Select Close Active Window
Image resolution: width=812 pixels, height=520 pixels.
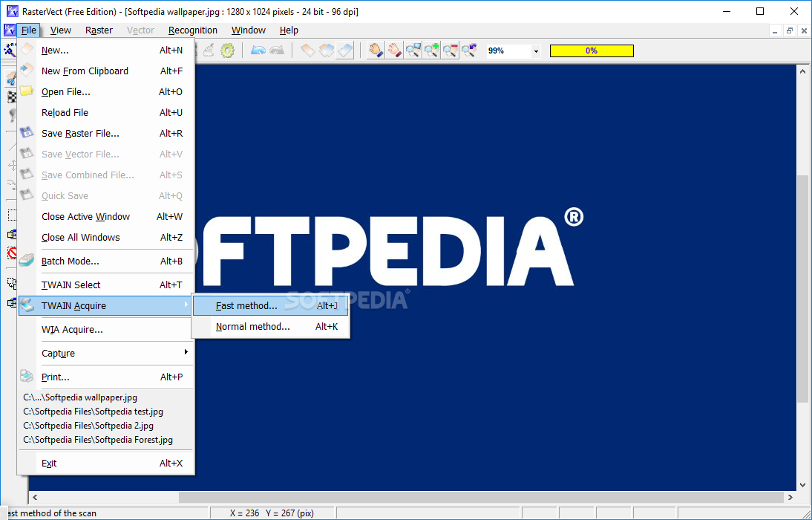tap(105, 216)
